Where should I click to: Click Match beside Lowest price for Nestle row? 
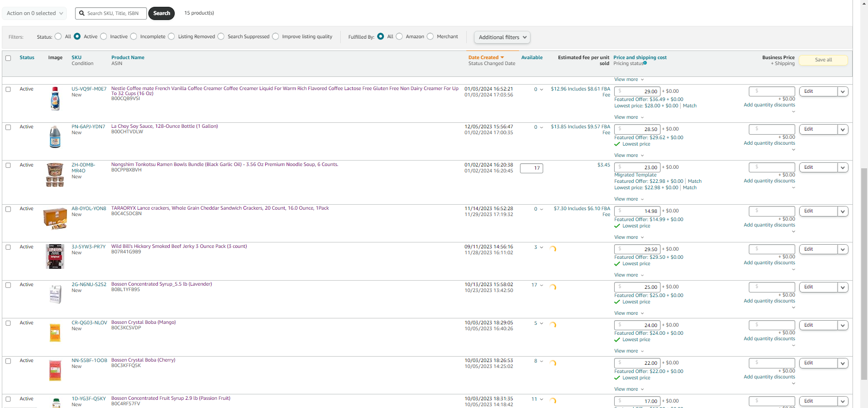[x=690, y=106]
